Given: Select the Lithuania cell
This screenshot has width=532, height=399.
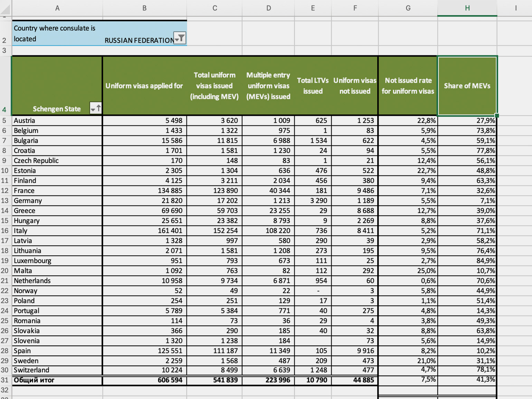Looking at the screenshot, I should [x=57, y=251].
